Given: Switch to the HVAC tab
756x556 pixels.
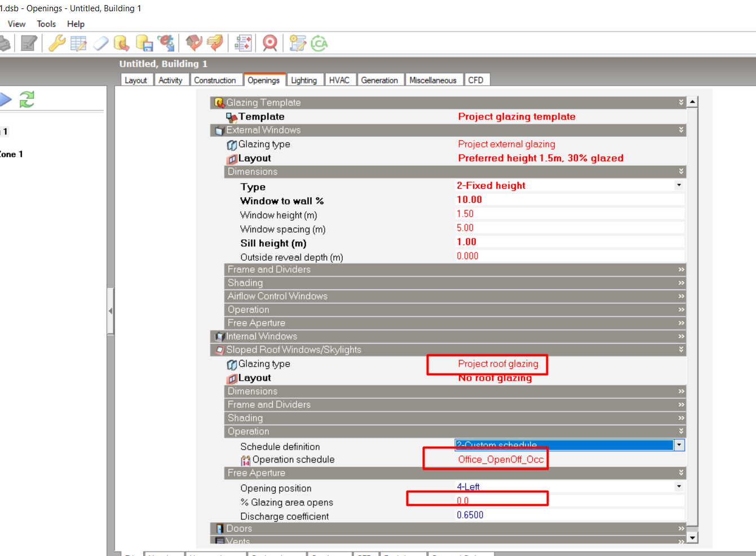Looking at the screenshot, I should [339, 80].
